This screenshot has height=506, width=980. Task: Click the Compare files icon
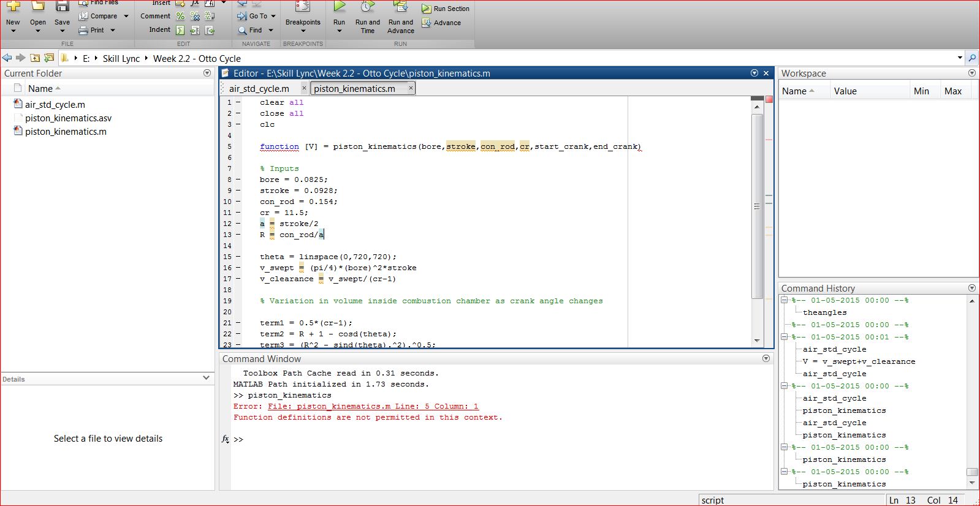point(83,16)
